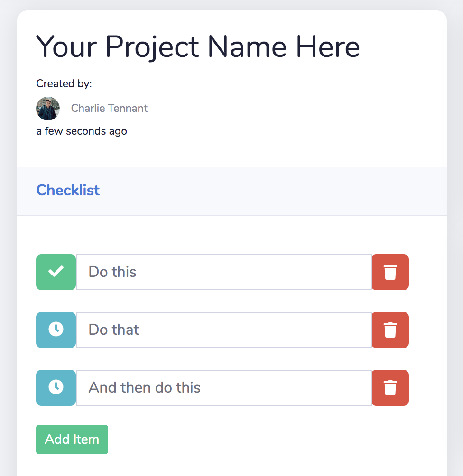This screenshot has height=476, width=463.
Task: Toggle clock status on And then do this
Action: coord(56,388)
